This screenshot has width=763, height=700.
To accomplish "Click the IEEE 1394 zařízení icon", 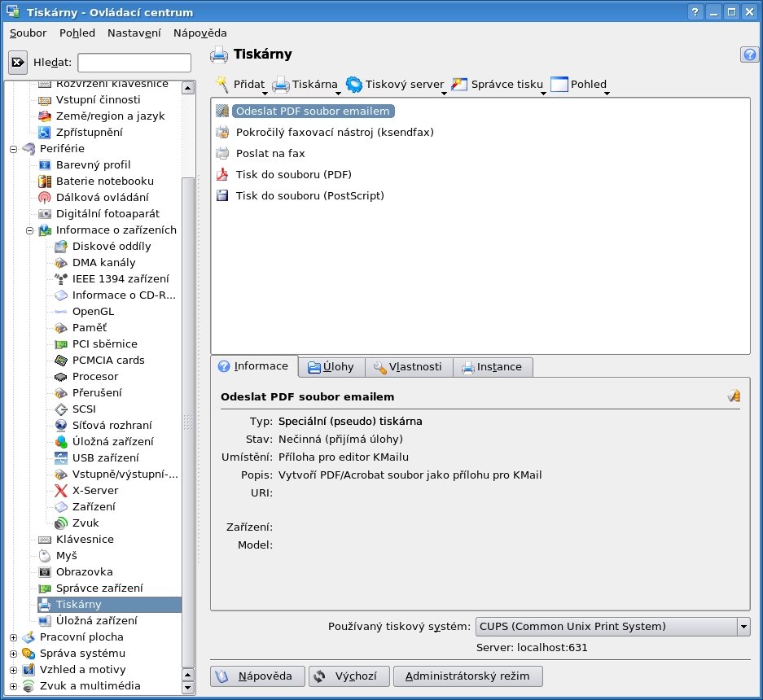I will pyautogui.click(x=61, y=278).
